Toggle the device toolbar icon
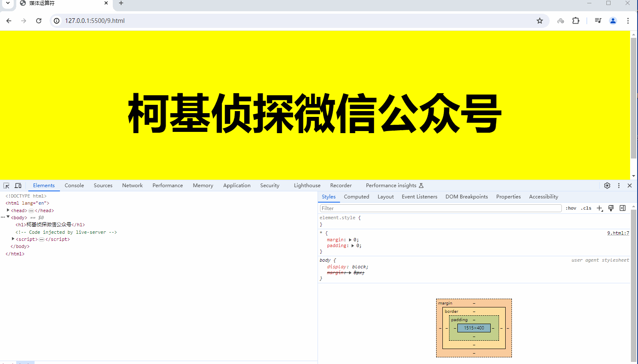The width and height of the screenshot is (638, 364). (x=18, y=186)
